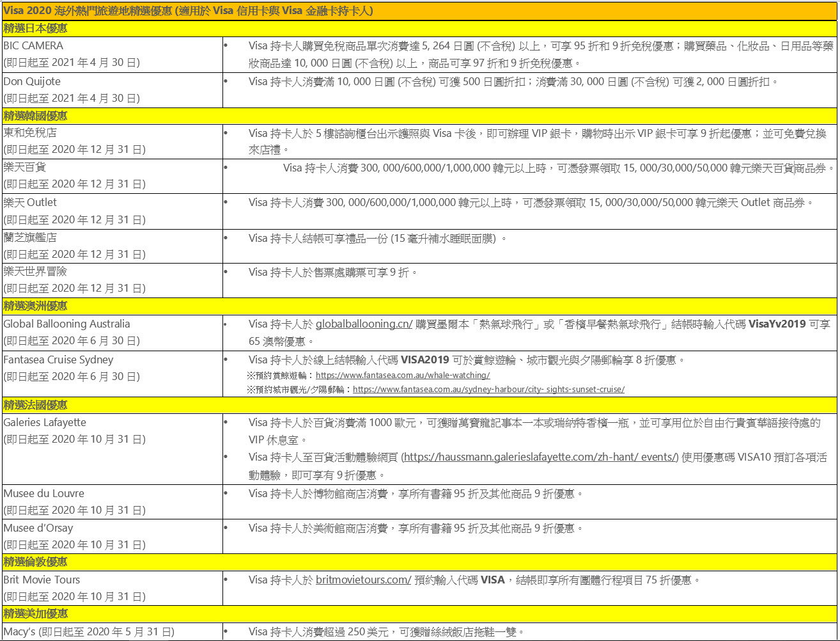The image size is (840, 641).
Task: Select the 樂天 Outlet merchant name
Action: coord(30,202)
